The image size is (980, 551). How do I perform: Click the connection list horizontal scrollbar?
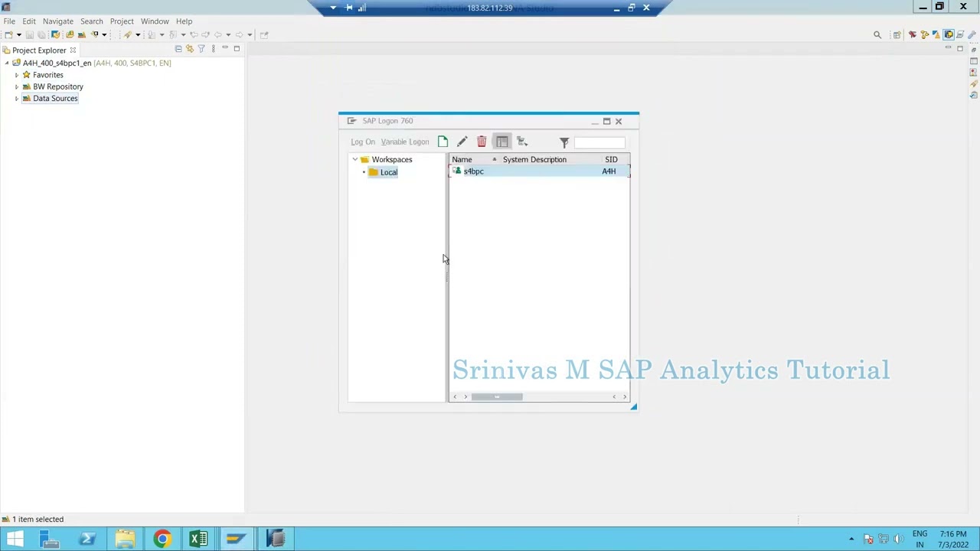click(x=497, y=396)
